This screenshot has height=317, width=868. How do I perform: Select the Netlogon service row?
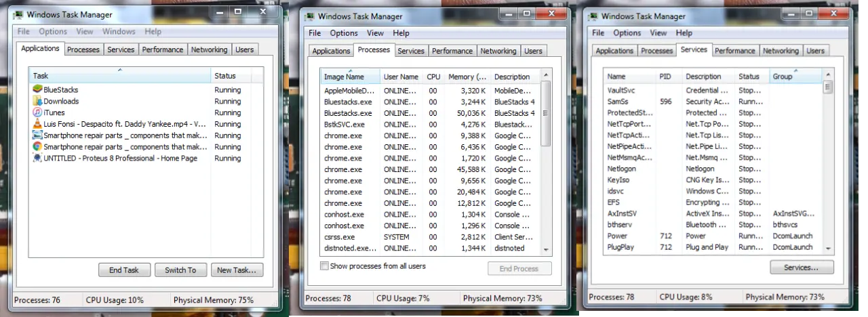coord(713,169)
